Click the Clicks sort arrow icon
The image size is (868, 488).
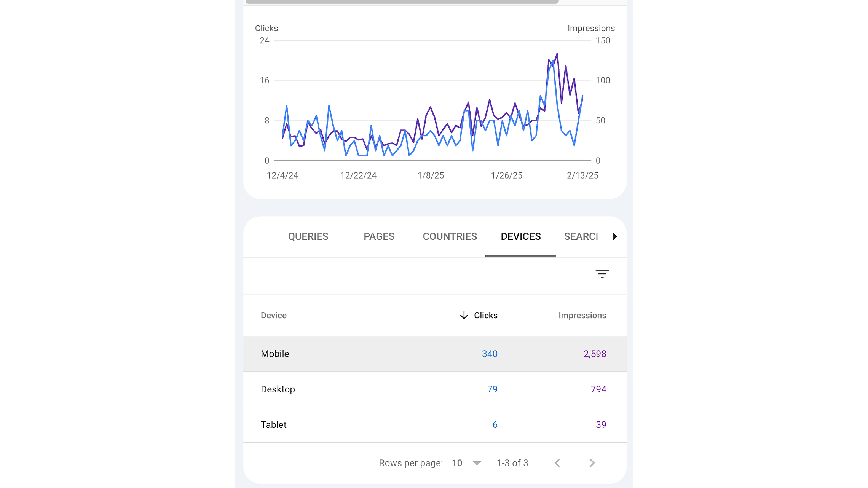[464, 316]
